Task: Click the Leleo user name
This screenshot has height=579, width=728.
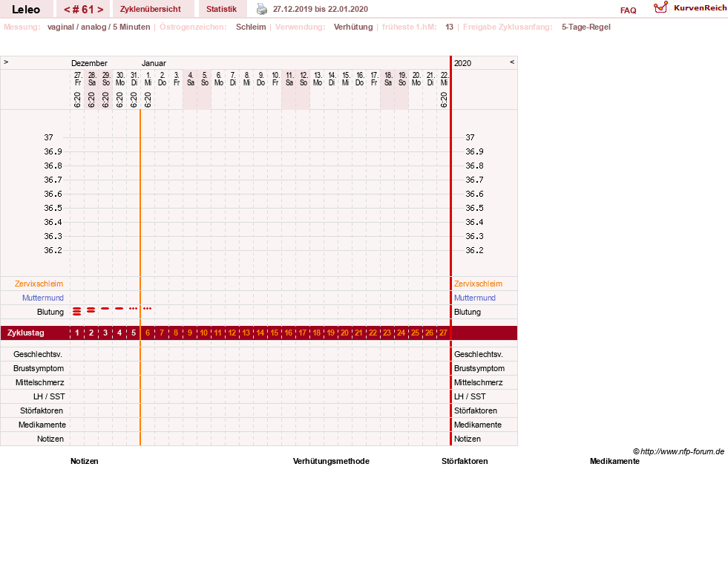Action: pos(26,10)
